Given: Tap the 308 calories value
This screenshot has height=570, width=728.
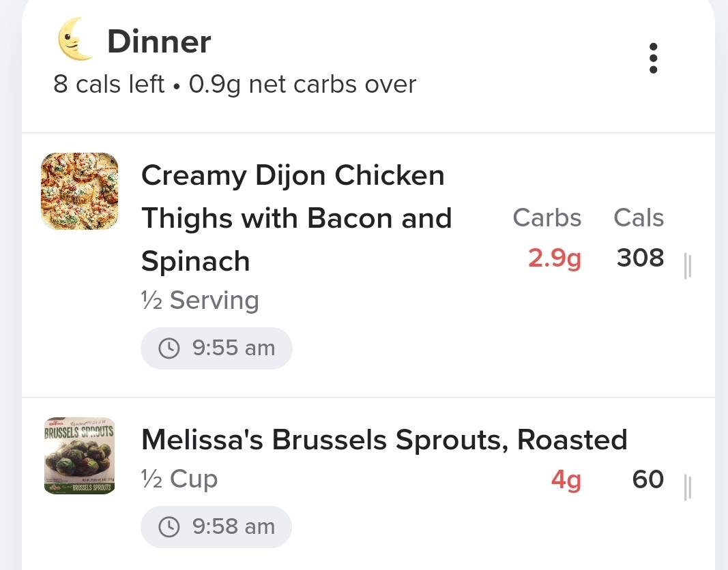Looking at the screenshot, I should click(x=640, y=258).
